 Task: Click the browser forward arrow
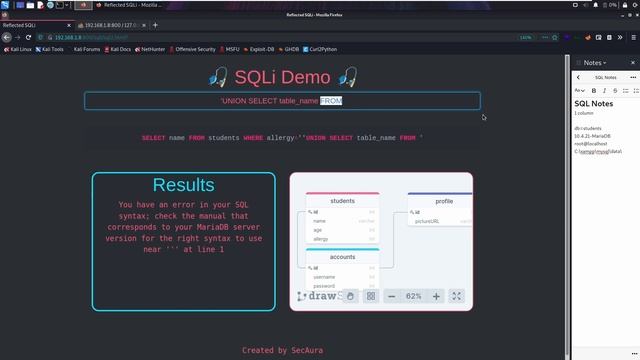[x=17, y=37]
